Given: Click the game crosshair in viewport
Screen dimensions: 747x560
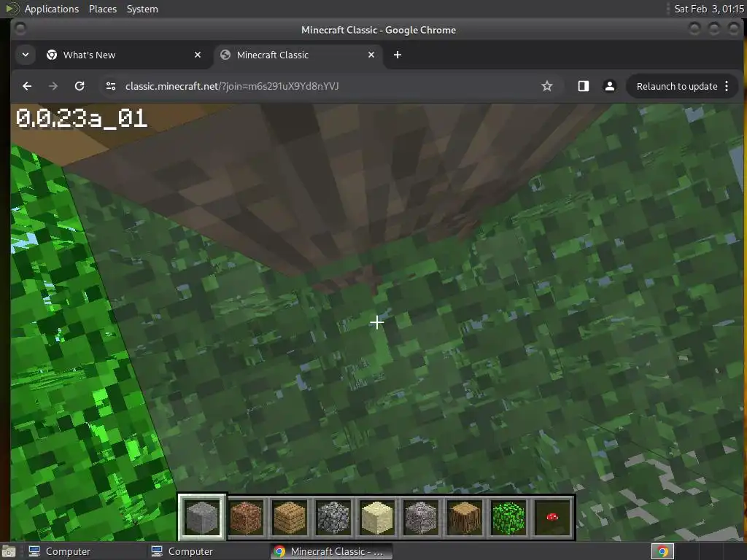Looking at the screenshot, I should coord(377,322).
